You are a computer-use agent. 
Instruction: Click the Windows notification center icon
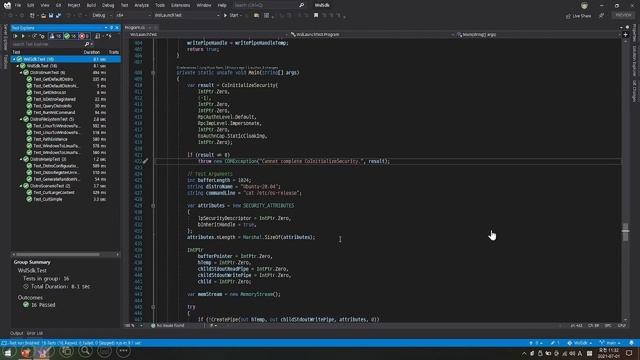[x=629, y=353]
